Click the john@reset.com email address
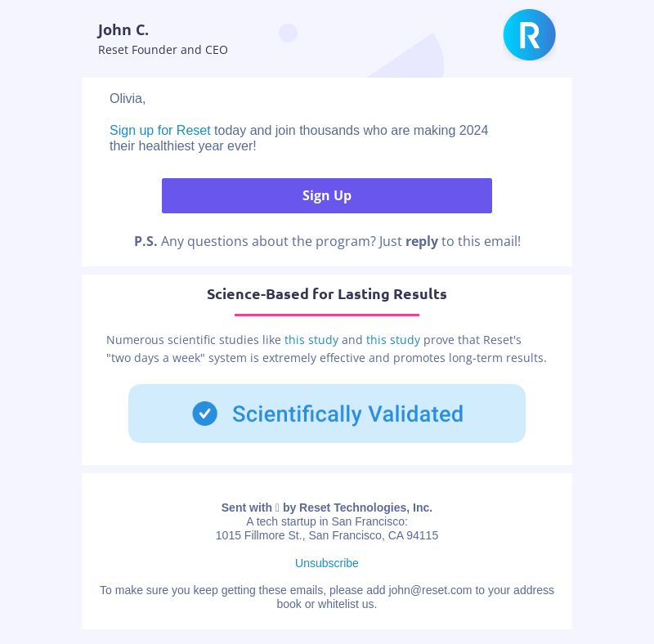The width and height of the screenshot is (654, 644). (x=430, y=590)
